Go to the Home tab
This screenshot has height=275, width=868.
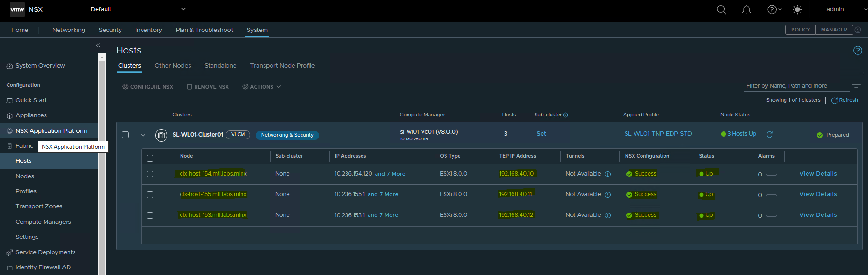click(x=20, y=30)
